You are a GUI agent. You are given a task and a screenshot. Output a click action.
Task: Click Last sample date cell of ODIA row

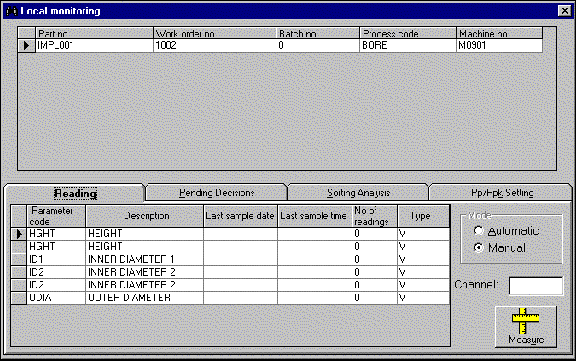pyautogui.click(x=240, y=297)
